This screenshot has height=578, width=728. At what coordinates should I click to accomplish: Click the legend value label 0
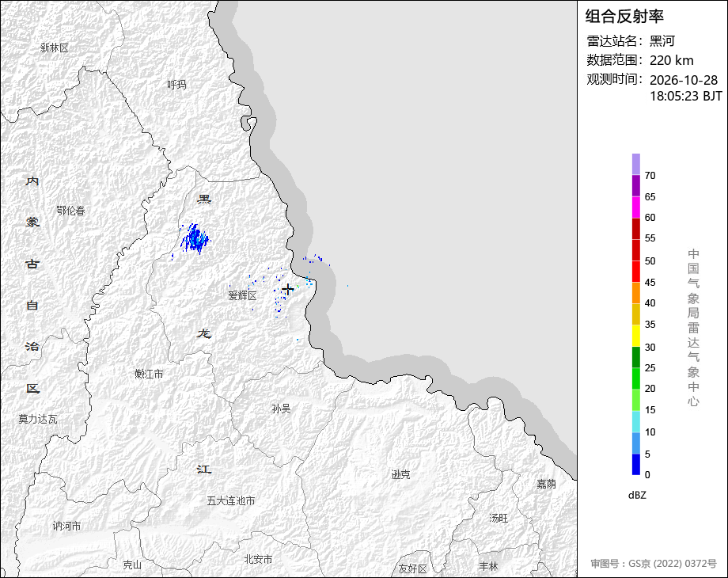647,475
